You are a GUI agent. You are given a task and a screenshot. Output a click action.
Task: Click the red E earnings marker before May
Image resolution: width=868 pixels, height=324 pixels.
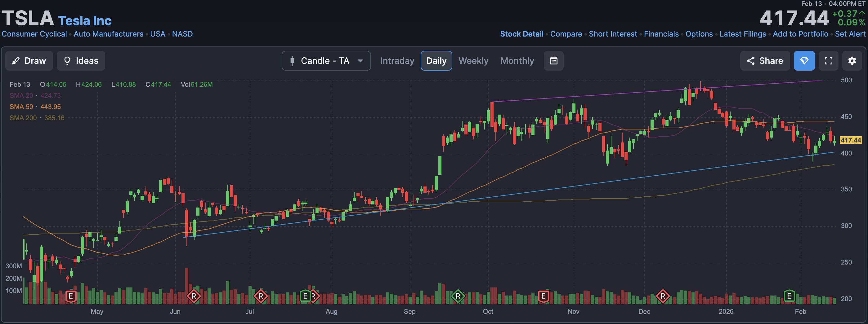coord(71,296)
